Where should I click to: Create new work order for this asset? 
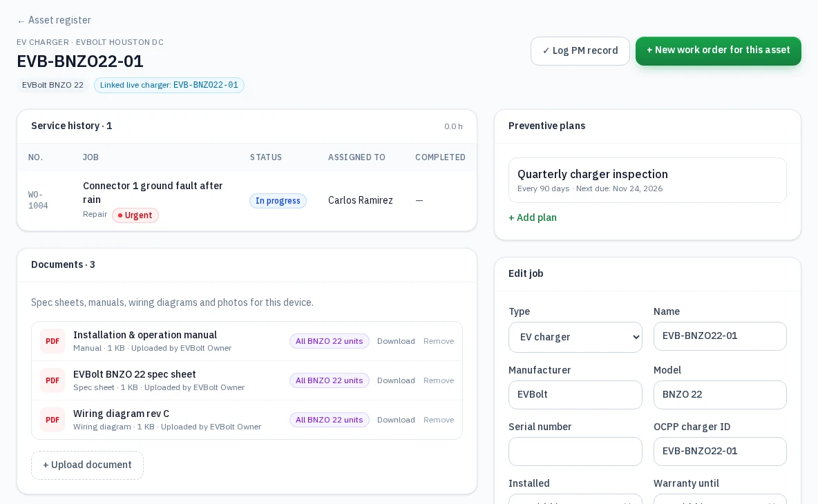pyautogui.click(x=719, y=50)
